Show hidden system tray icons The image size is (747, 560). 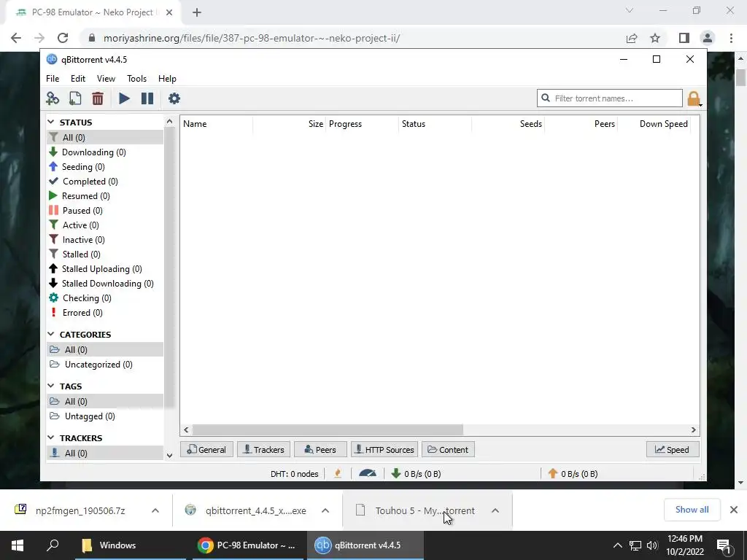pos(617,545)
